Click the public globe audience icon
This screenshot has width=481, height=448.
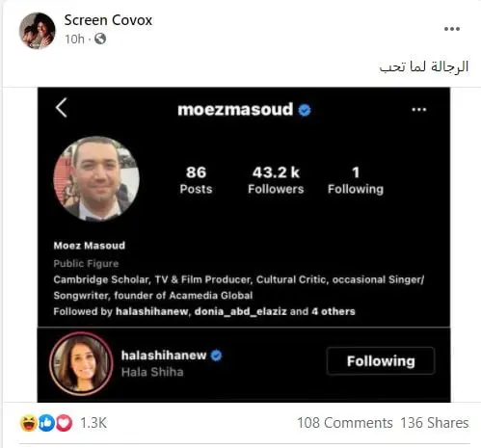(100, 39)
